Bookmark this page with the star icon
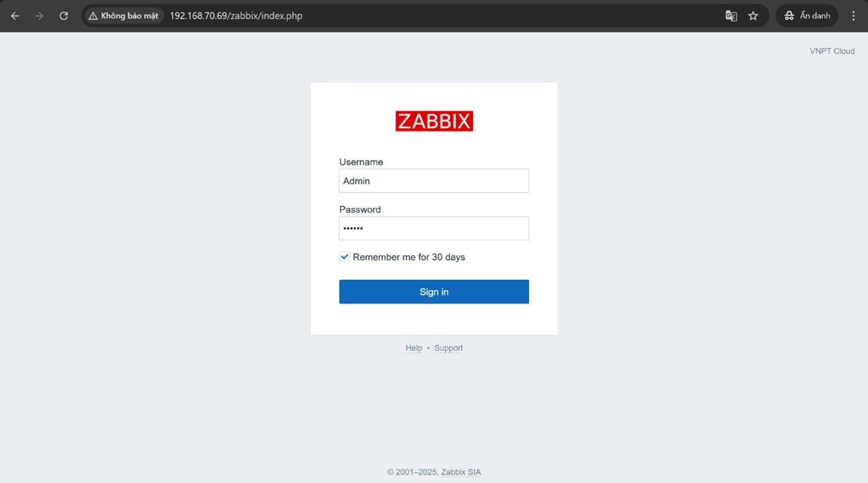The image size is (868, 483). (x=753, y=16)
